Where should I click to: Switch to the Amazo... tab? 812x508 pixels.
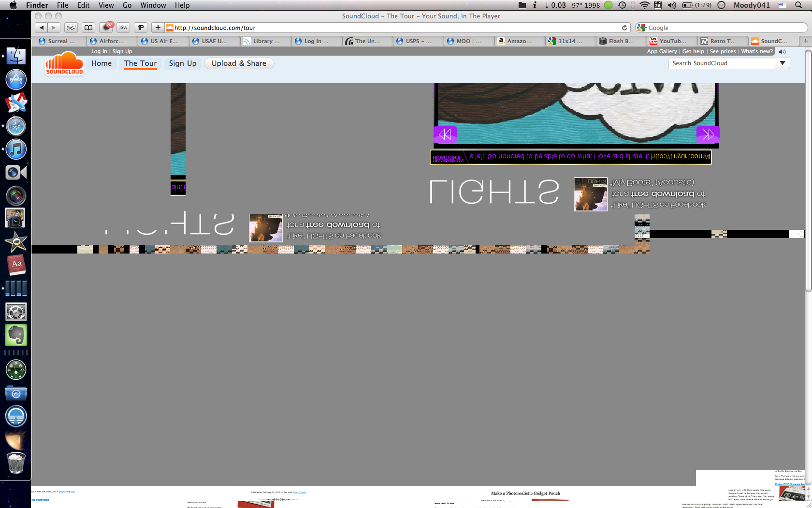(x=519, y=41)
